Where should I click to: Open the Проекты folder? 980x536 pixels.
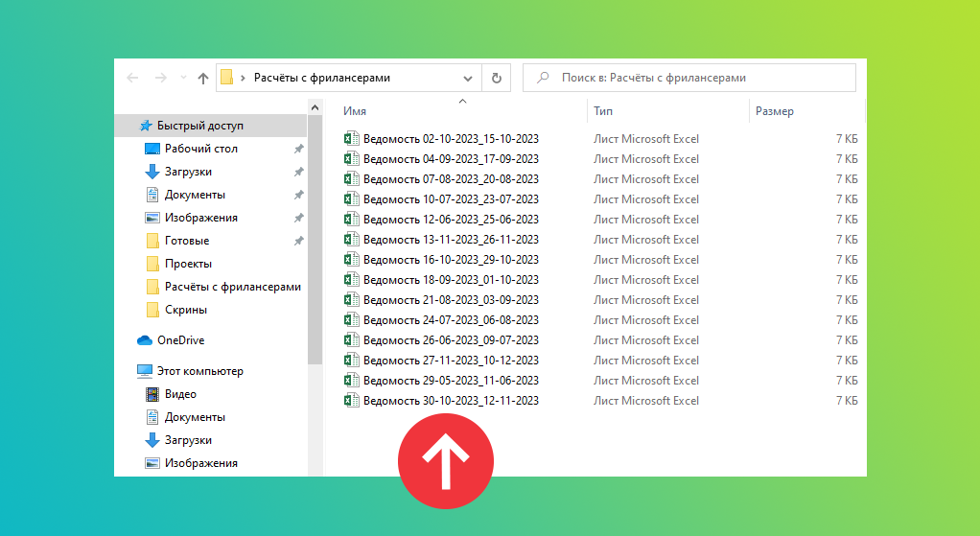(188, 264)
